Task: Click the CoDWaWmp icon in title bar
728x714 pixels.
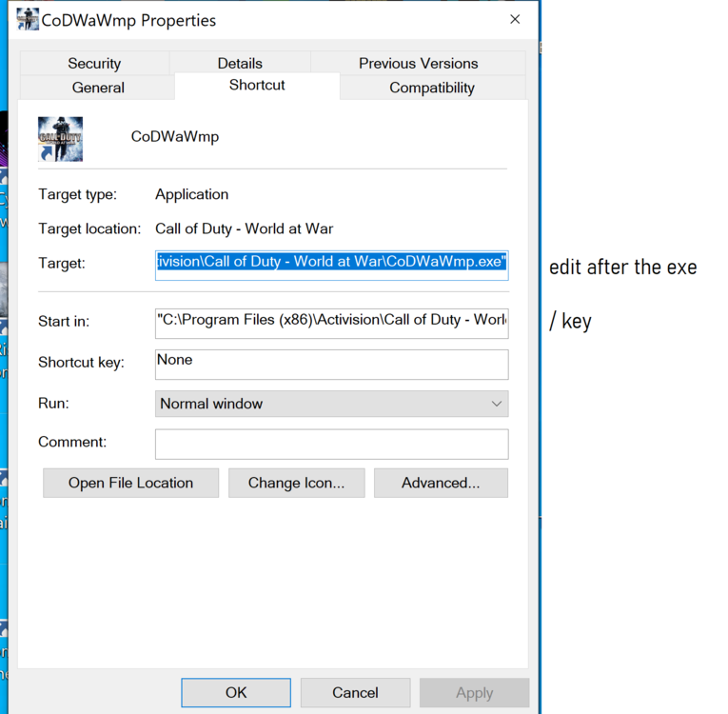Action: coord(28,19)
